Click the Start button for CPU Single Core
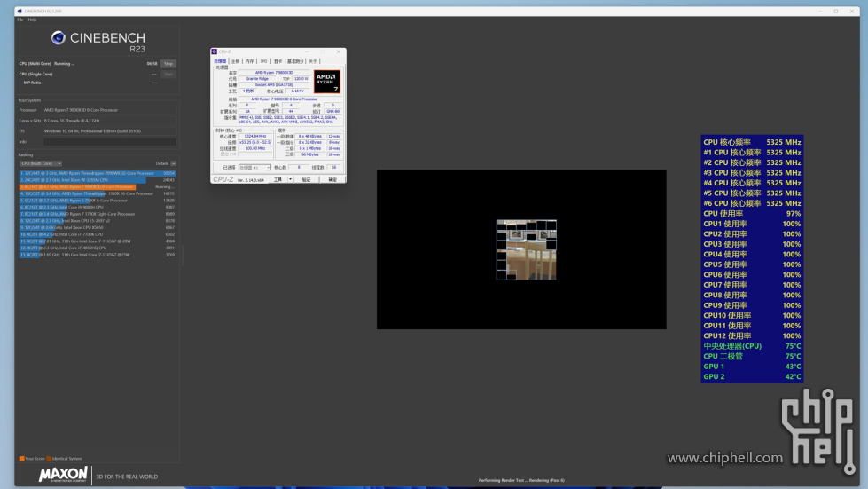The height and width of the screenshot is (489, 868). click(x=168, y=74)
